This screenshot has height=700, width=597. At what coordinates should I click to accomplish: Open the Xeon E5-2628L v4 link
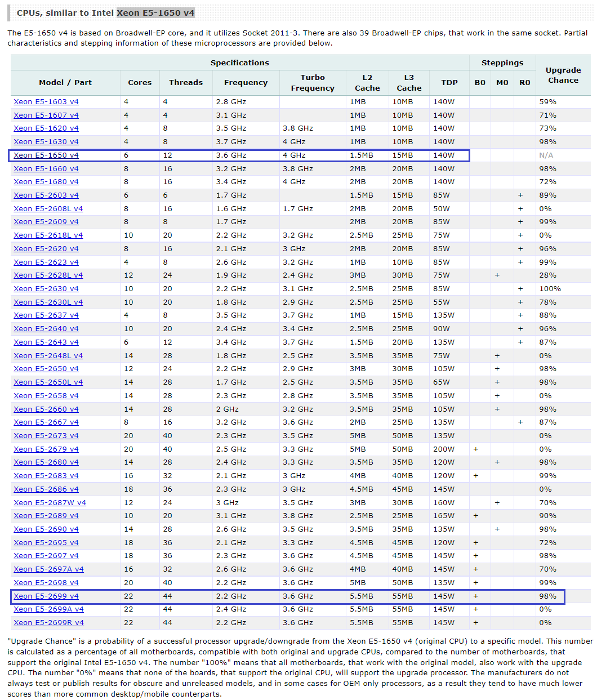tap(48, 275)
